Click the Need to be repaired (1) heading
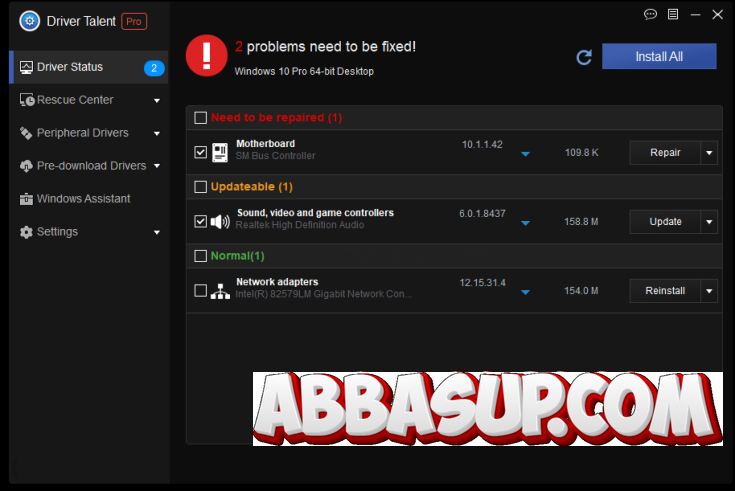 [277, 118]
